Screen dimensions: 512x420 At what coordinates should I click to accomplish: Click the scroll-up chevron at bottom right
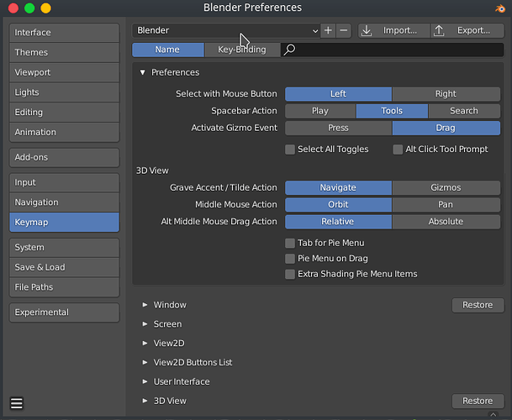(x=493, y=415)
